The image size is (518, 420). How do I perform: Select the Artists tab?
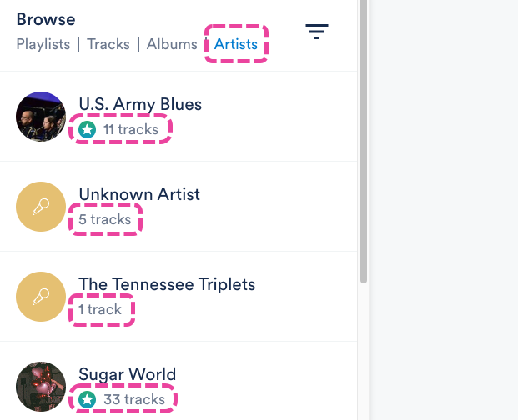(236, 44)
